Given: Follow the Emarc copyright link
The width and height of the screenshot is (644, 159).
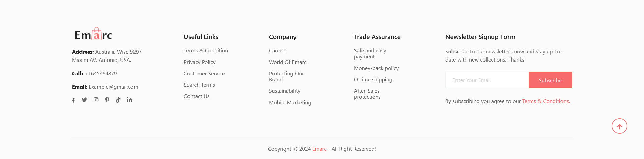Looking at the screenshot, I should [x=319, y=149].
